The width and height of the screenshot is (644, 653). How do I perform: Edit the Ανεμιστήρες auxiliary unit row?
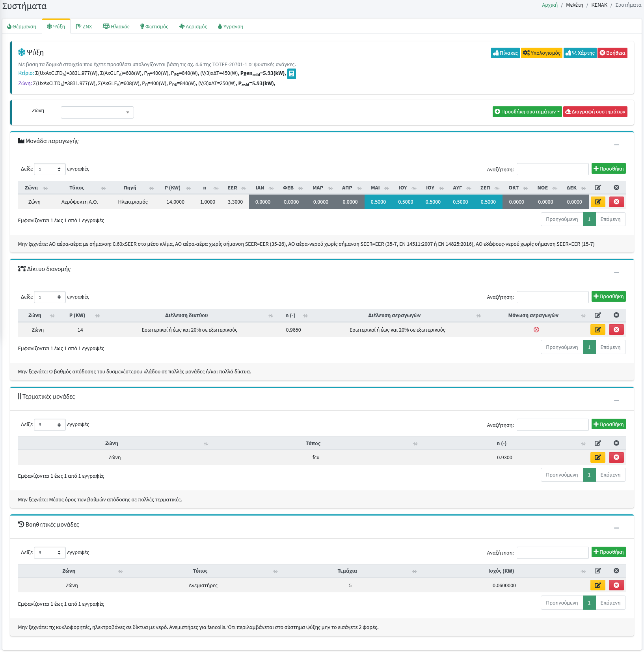597,585
